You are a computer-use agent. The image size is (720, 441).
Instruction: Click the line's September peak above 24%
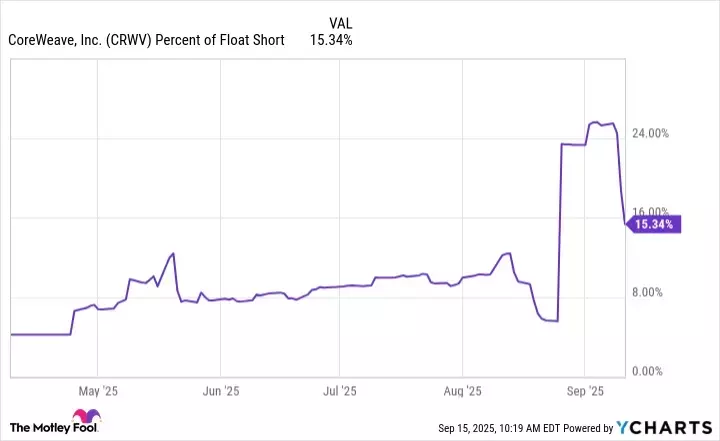(594, 122)
